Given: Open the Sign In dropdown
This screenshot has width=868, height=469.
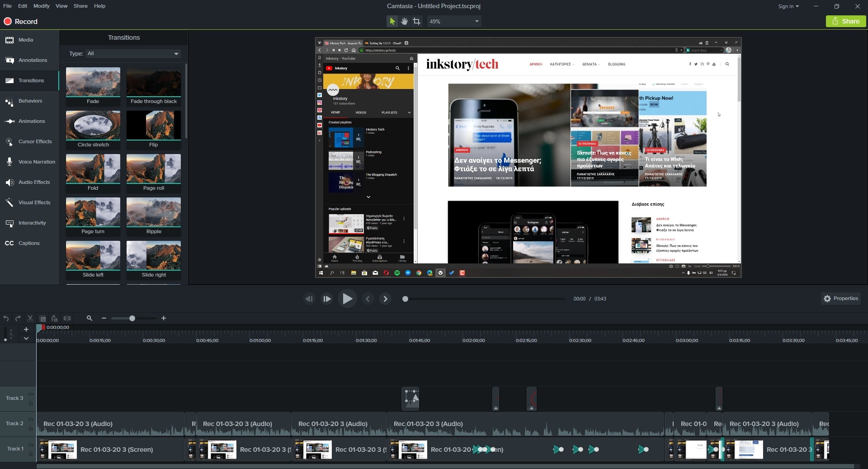Looking at the screenshot, I should pyautogui.click(x=788, y=6).
